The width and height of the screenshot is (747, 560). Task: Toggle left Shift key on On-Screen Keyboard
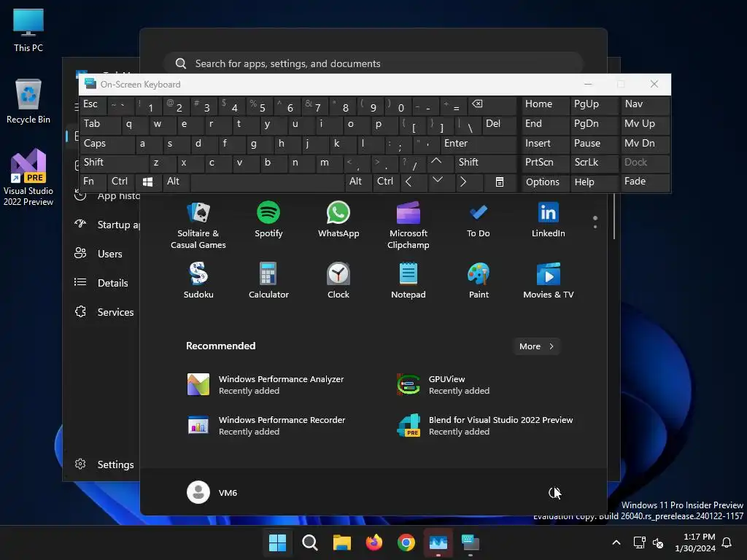pos(114,163)
